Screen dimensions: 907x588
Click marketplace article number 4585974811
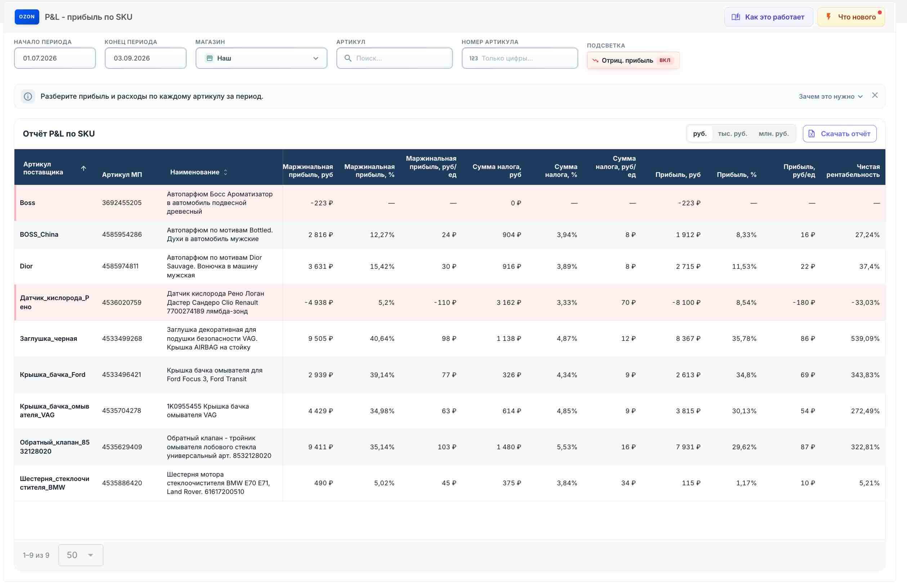click(120, 266)
